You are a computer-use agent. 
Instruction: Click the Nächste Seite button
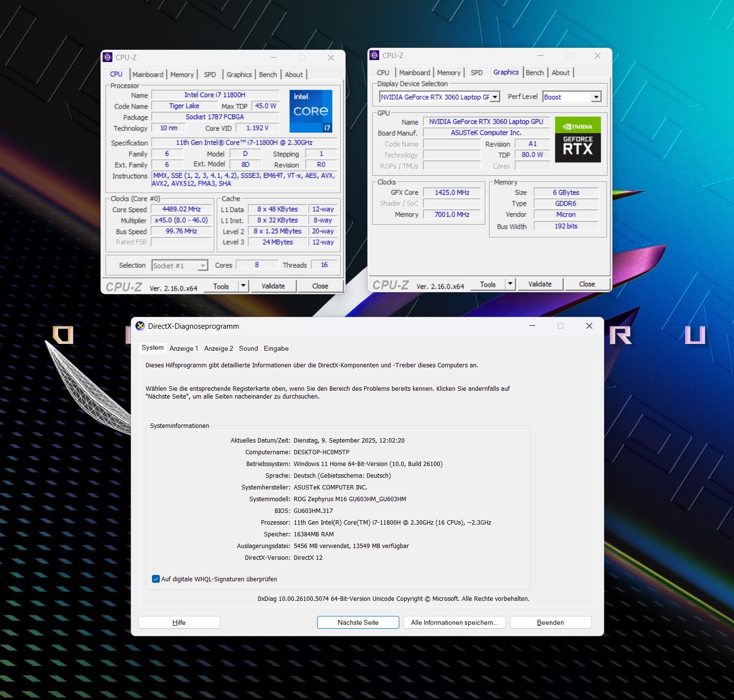point(358,622)
